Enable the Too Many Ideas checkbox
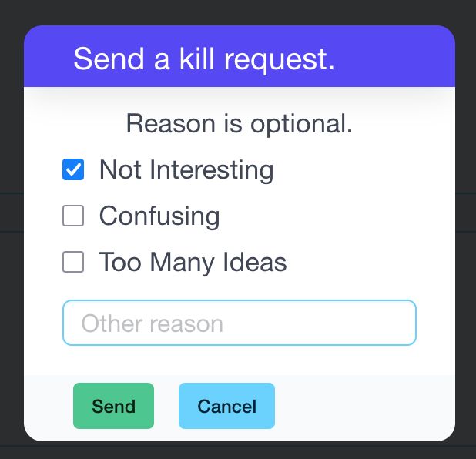The image size is (476, 459). pyautogui.click(x=73, y=263)
